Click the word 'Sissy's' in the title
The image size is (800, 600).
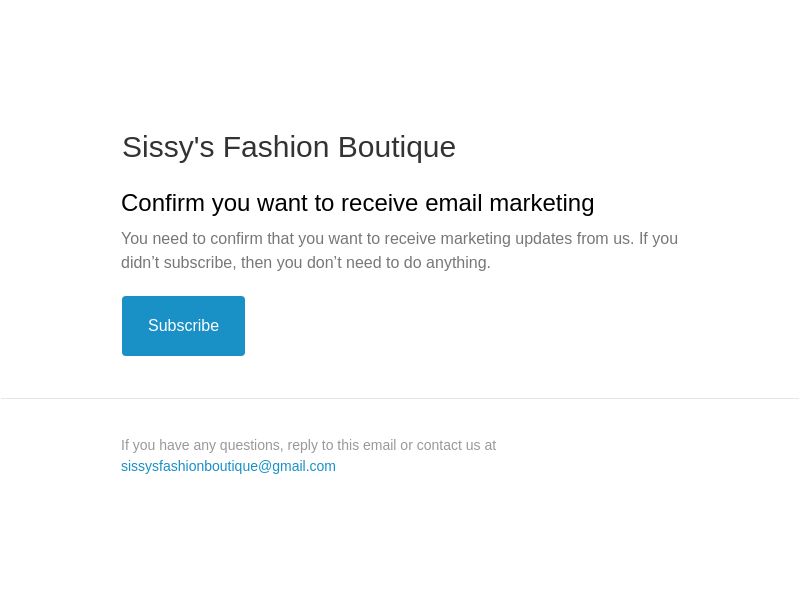tap(168, 147)
